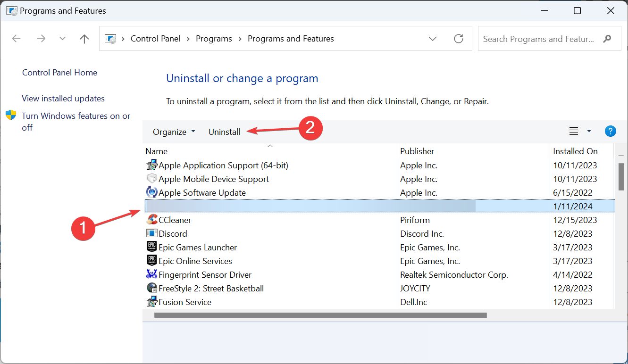
Task: Select the CCleaner program icon
Action: (x=152, y=219)
